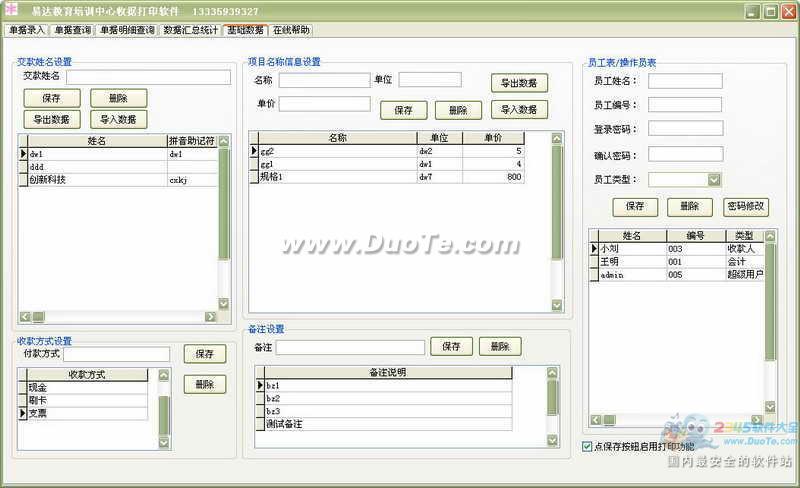The width and height of the screenshot is (800, 488).
Task: Click 导入数据 in the project name section
Action: pos(519,109)
